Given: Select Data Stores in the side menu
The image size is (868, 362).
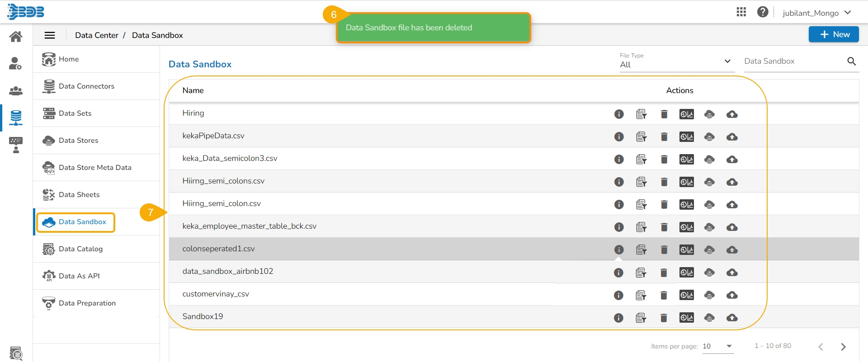Looking at the screenshot, I should (96, 141).
